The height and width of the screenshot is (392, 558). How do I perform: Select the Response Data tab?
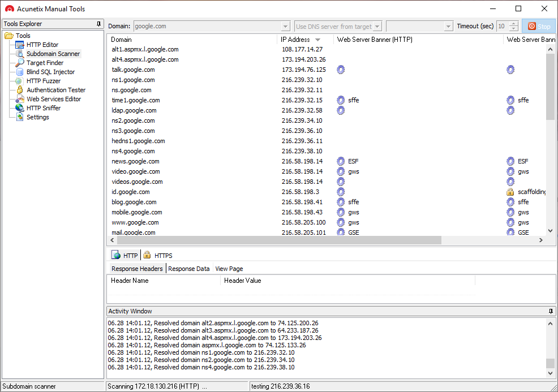[188, 269]
